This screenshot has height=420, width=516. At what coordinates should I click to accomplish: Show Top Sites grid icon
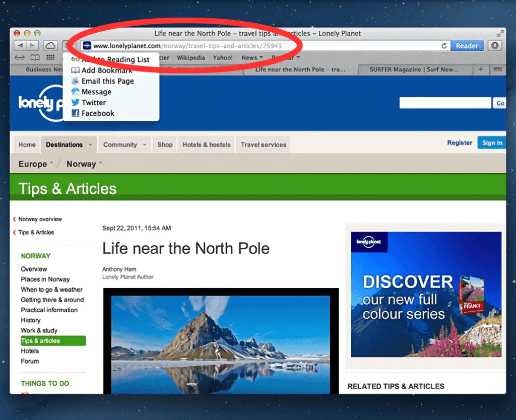tap(50, 58)
